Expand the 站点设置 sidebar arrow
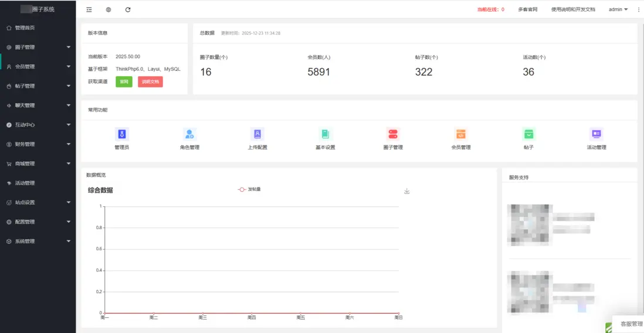This screenshot has width=644, height=333. point(69,202)
